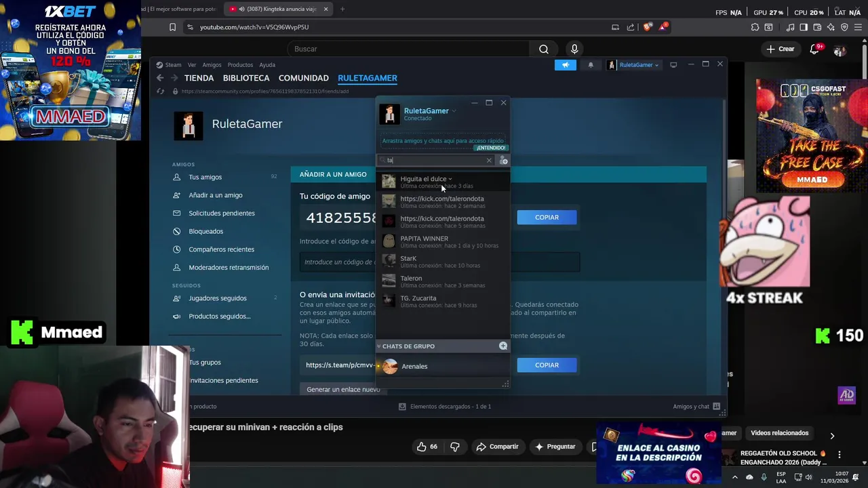Open Steam menu in menu bar

(173, 65)
